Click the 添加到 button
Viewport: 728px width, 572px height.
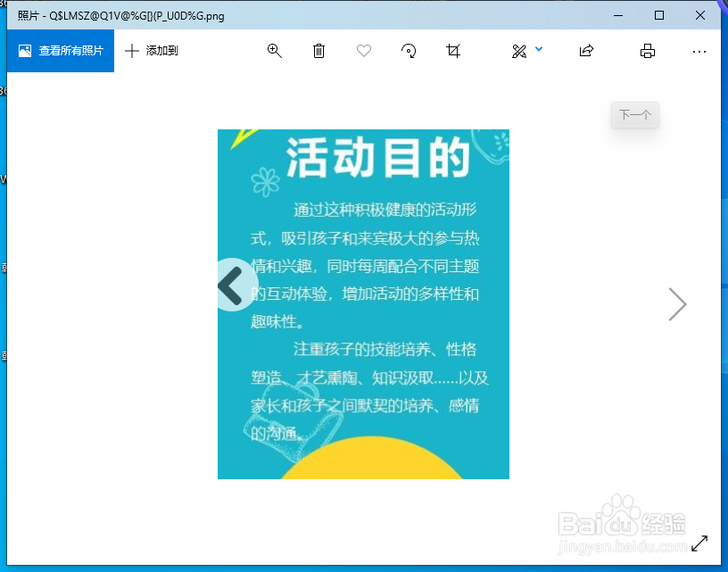coord(152,51)
